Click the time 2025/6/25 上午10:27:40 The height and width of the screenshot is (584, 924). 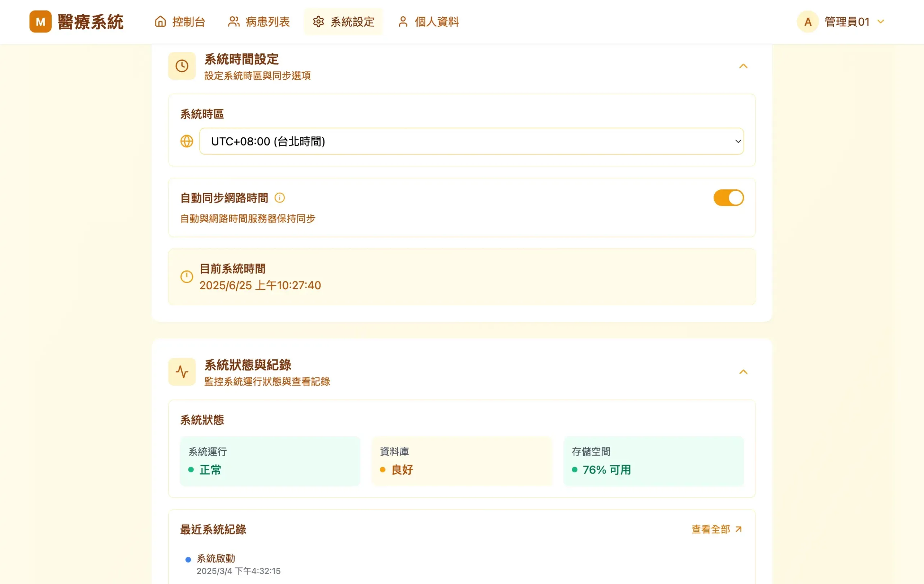coord(260,285)
